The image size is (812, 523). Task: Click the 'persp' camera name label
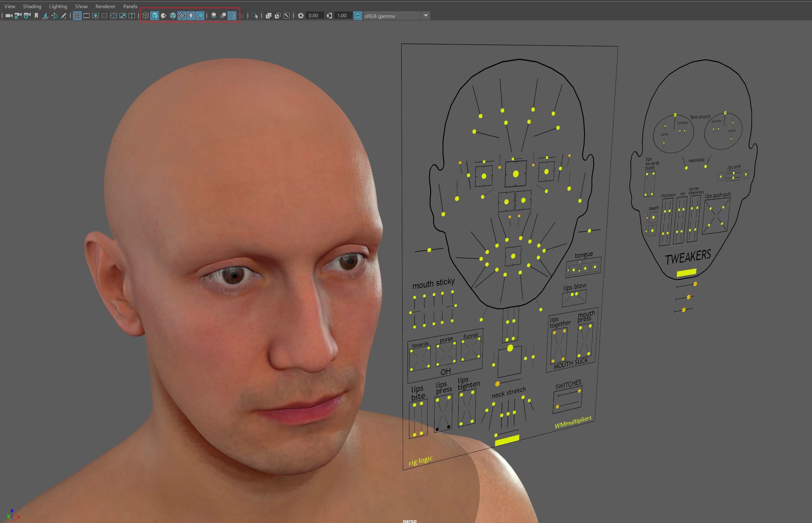pos(409,520)
